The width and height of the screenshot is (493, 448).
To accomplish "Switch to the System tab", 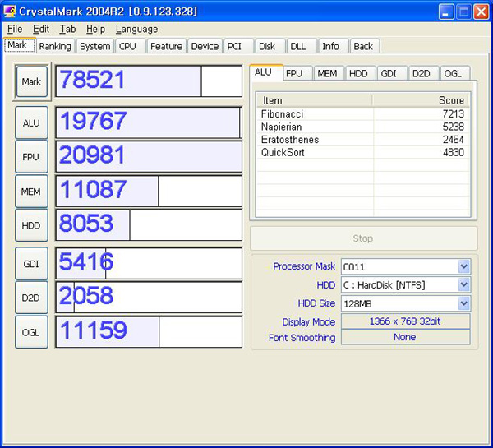I will pos(95,46).
